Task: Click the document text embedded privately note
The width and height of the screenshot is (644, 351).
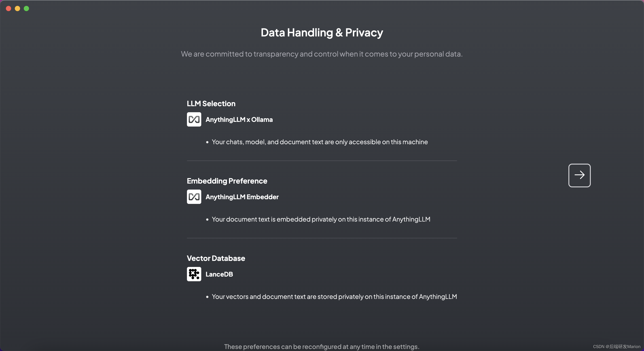Action: (x=321, y=219)
